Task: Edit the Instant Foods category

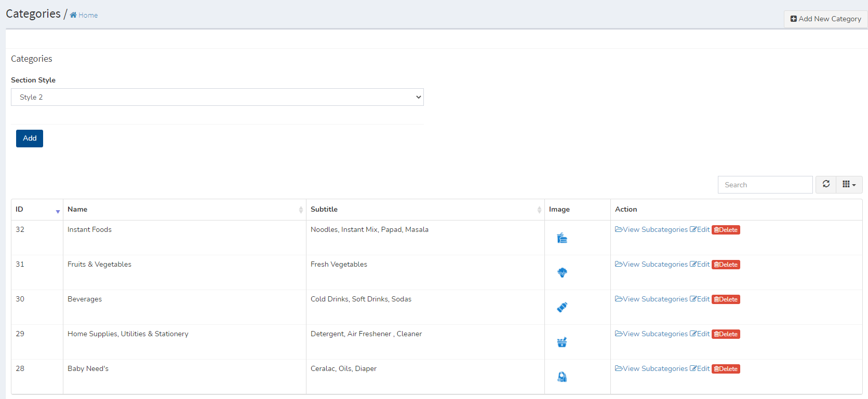Action: (700, 230)
